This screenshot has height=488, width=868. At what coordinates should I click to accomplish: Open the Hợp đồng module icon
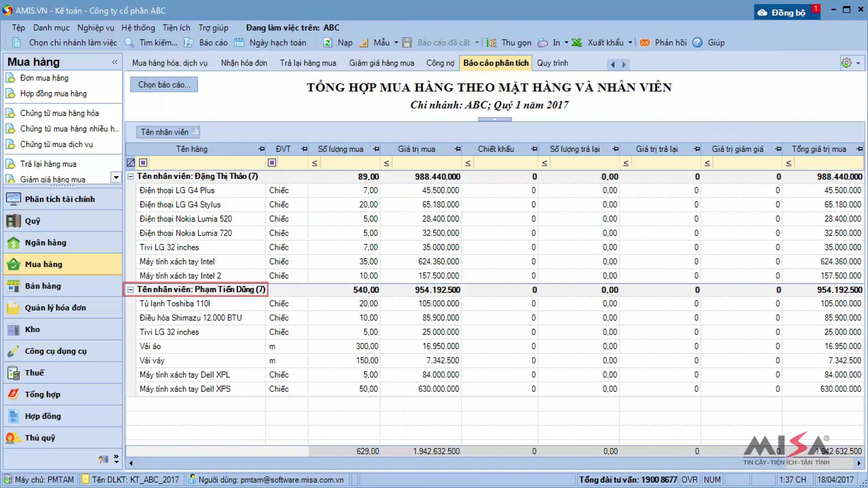pos(13,416)
